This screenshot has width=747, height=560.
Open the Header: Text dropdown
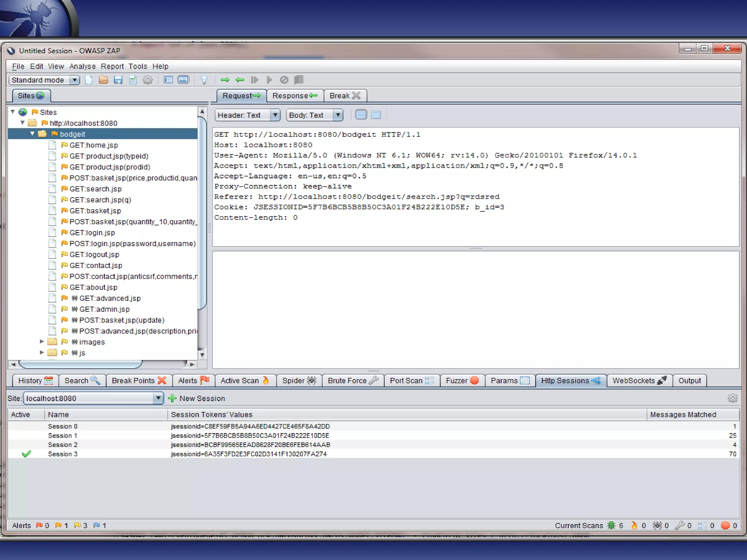[275, 115]
